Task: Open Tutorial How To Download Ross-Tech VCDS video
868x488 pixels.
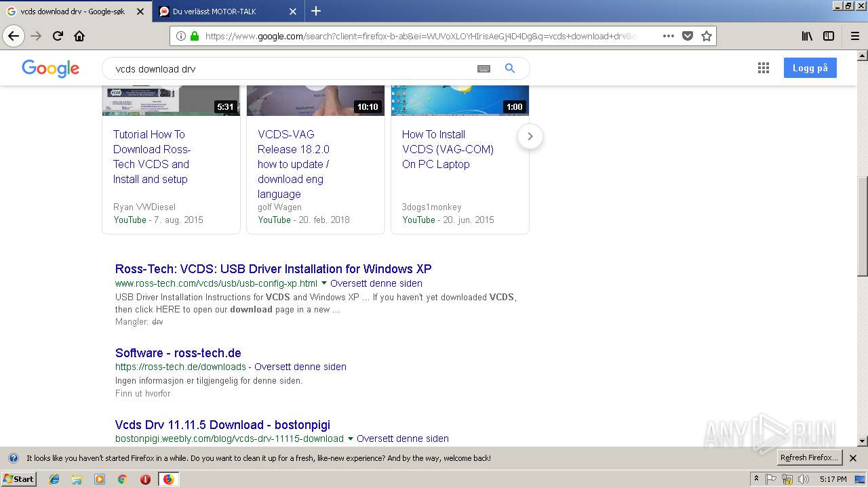Action: tap(152, 157)
